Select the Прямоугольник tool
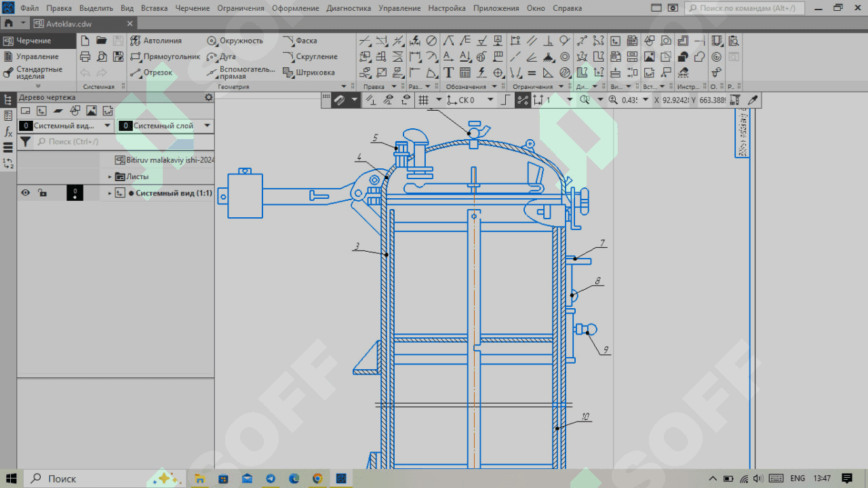The width and height of the screenshot is (868, 488). pos(165,56)
